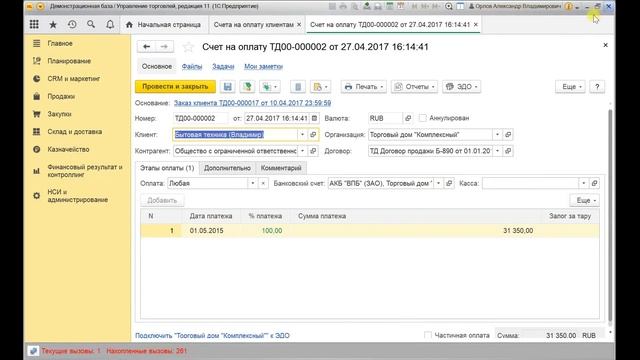Open the Отчеты dropdown menu
Viewport: 640px width, 360px height.
(x=414, y=87)
